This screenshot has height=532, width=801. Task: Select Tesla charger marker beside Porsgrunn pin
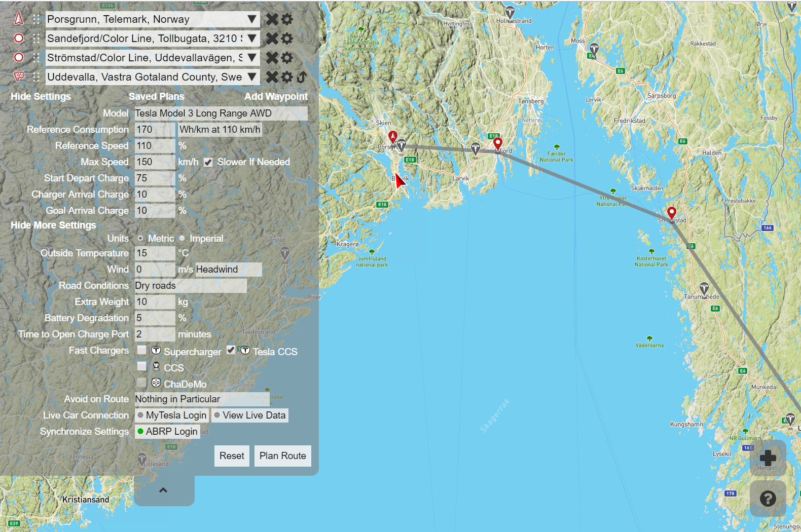pos(402,145)
